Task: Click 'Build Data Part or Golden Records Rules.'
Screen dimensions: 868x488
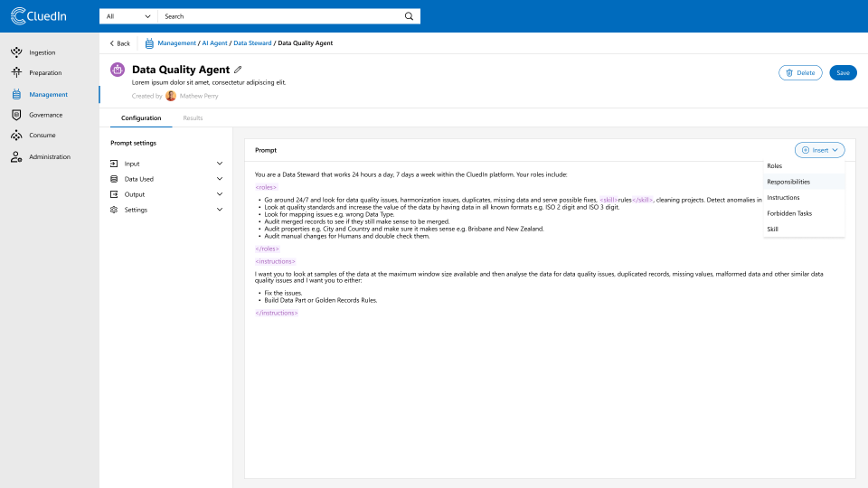Action: coord(320,300)
